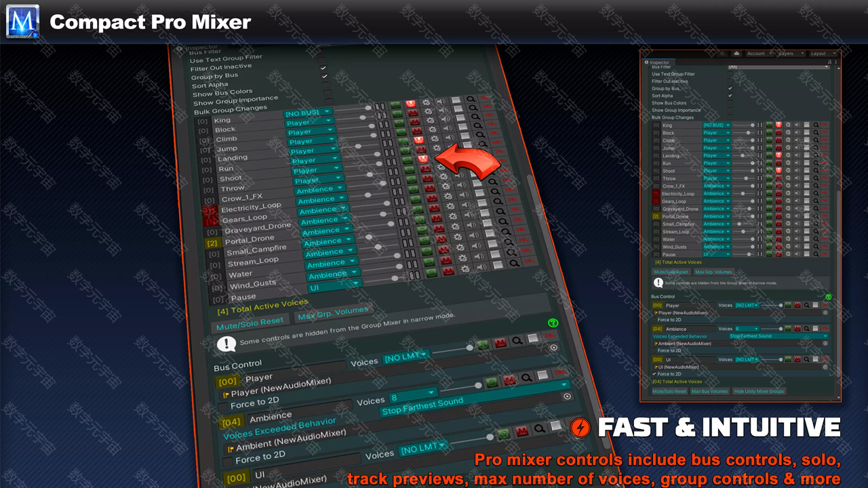Open cloud services icon in top toolbar

coord(736,53)
